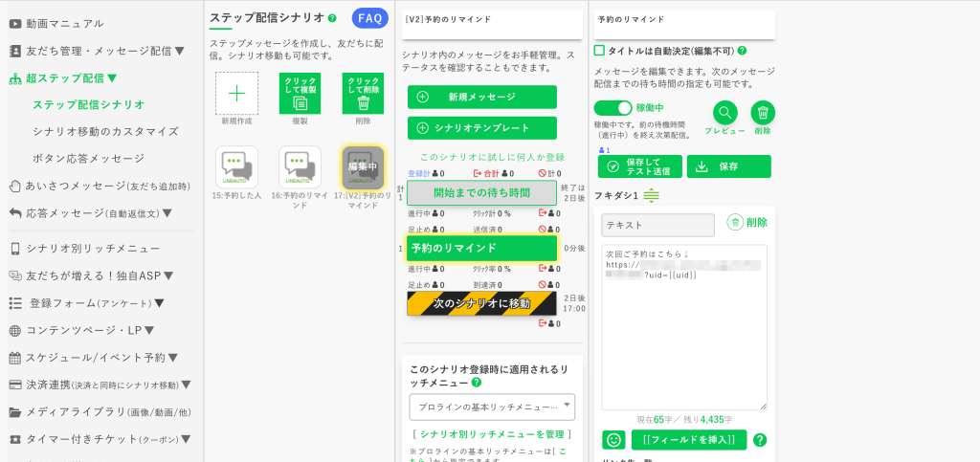Click help icon beside タイトルは自動決定
This screenshot has height=462, width=980.
point(742,51)
